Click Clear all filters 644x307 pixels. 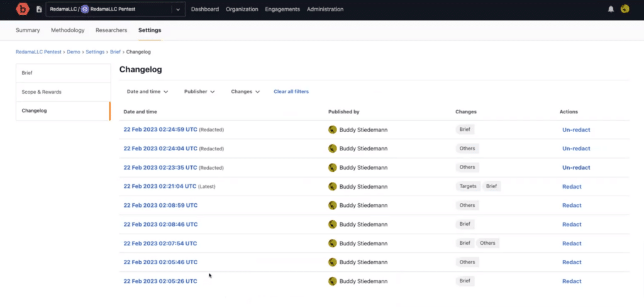click(291, 91)
